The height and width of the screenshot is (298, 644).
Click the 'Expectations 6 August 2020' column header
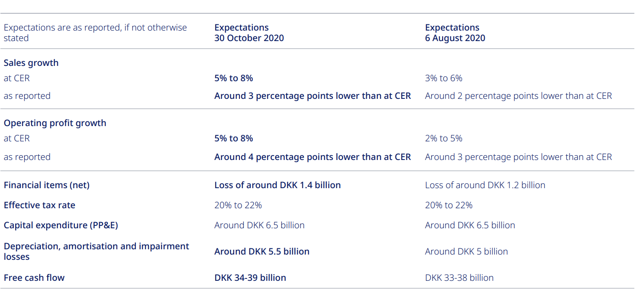pos(455,33)
